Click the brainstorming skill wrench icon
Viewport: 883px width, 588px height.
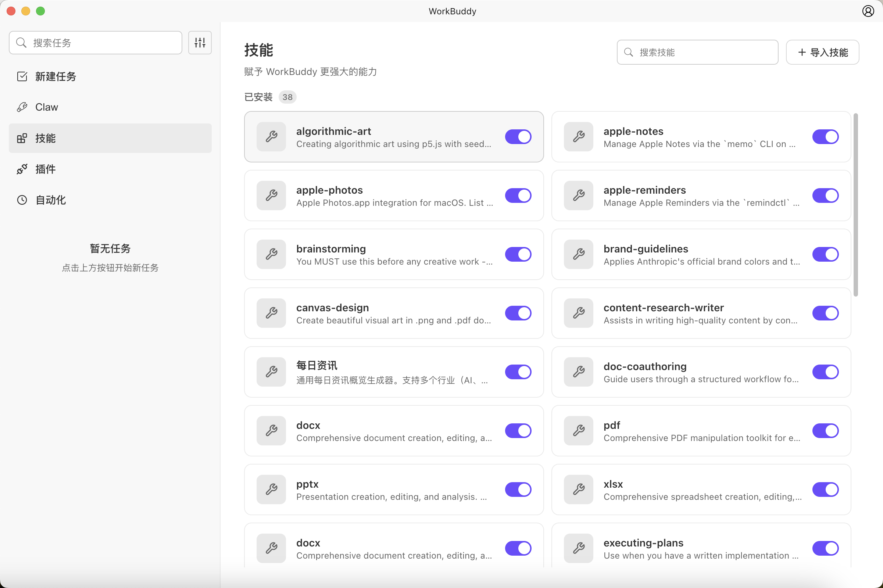pyautogui.click(x=271, y=254)
